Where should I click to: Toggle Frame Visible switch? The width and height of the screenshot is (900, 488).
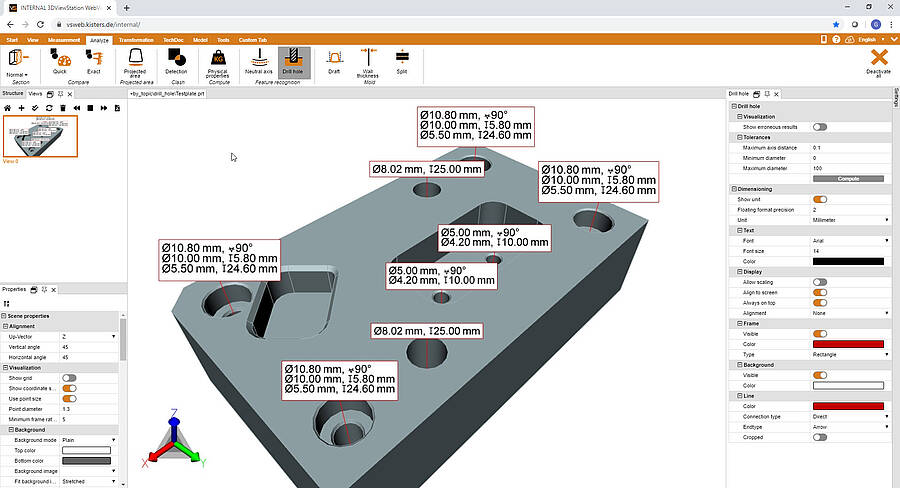(820, 334)
